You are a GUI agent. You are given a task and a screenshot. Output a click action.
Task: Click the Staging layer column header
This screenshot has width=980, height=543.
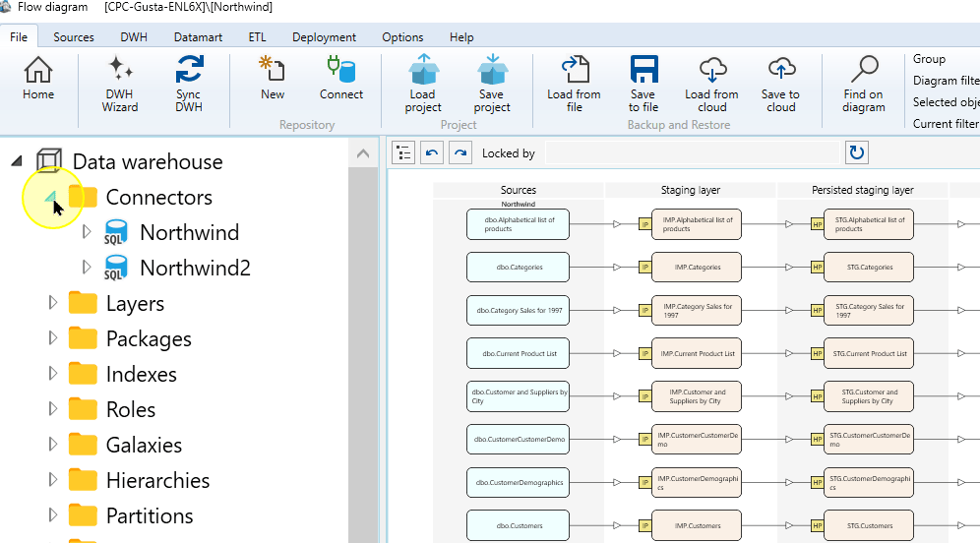tap(691, 190)
